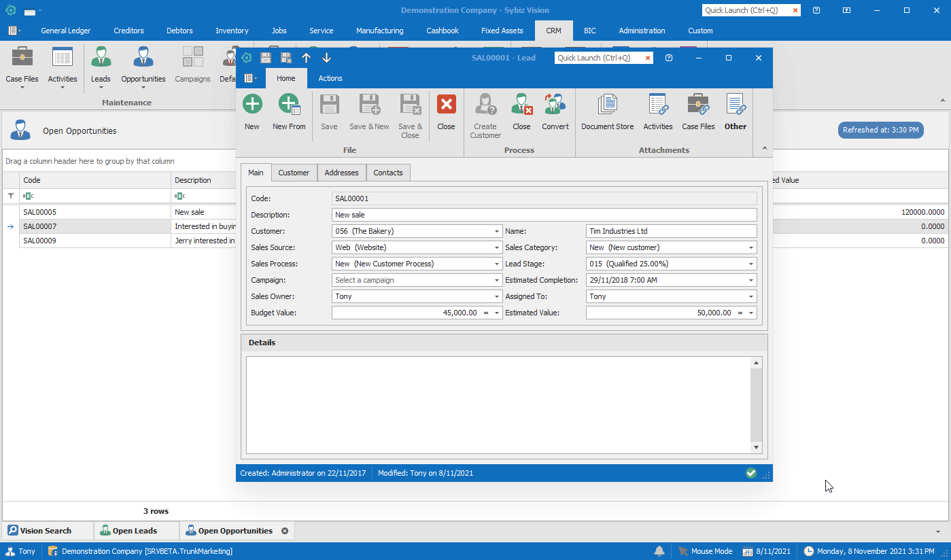Open the Document Store attachments
Screen dimensions: 951x560
607,105
